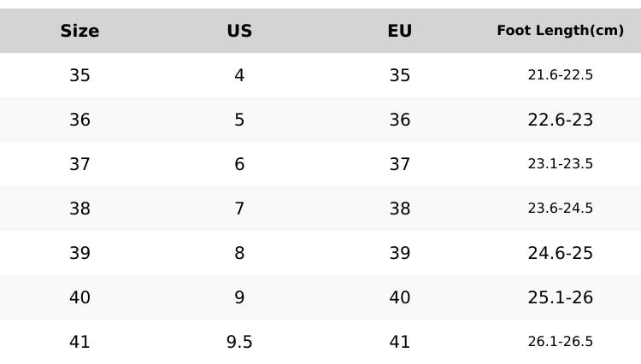Click the EU column header
Image resolution: width=641 pixels, height=364 pixels.
tap(400, 31)
